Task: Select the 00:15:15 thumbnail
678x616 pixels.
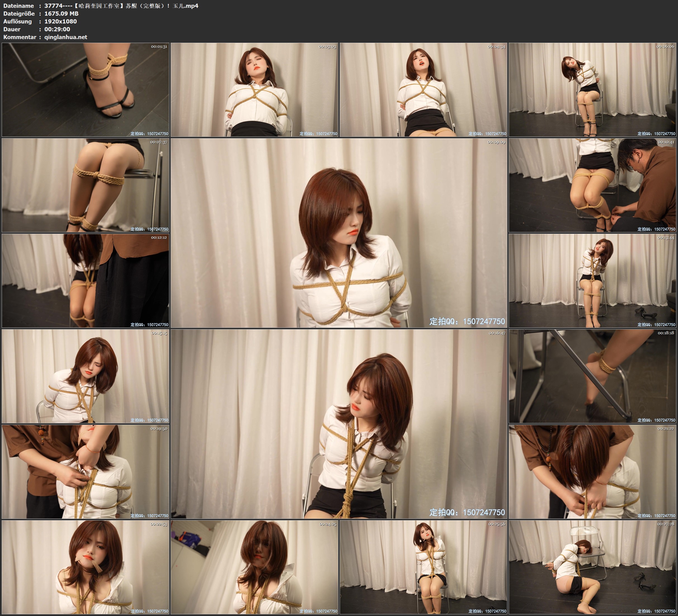Action: (x=85, y=376)
